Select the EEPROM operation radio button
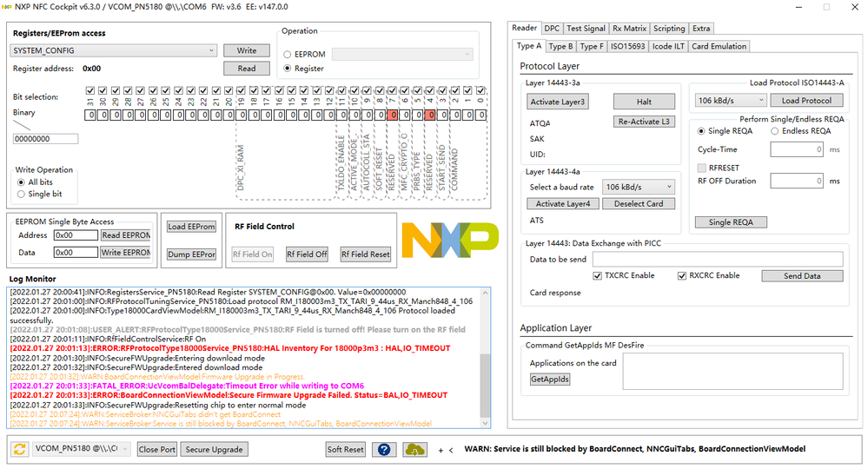 click(x=288, y=54)
